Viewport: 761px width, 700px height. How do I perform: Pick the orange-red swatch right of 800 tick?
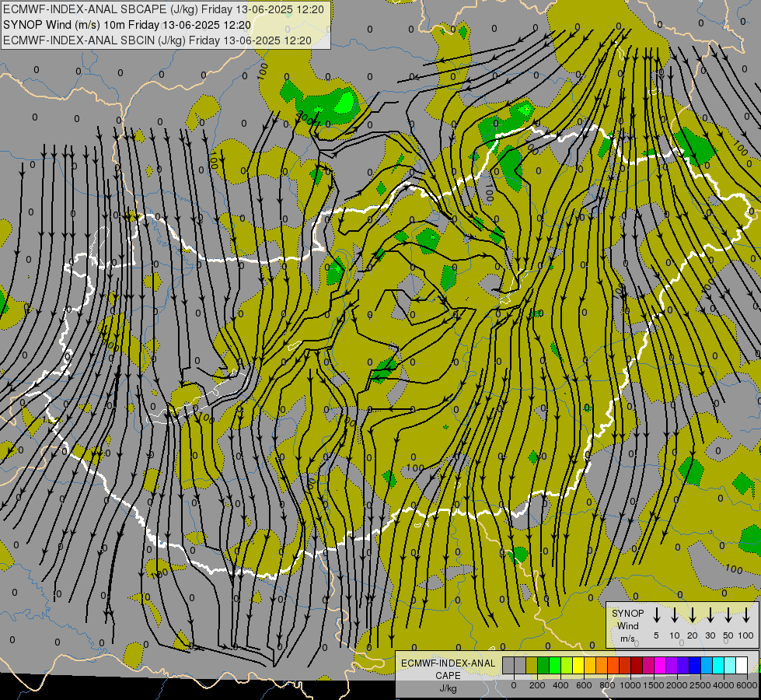pyautogui.click(x=613, y=665)
